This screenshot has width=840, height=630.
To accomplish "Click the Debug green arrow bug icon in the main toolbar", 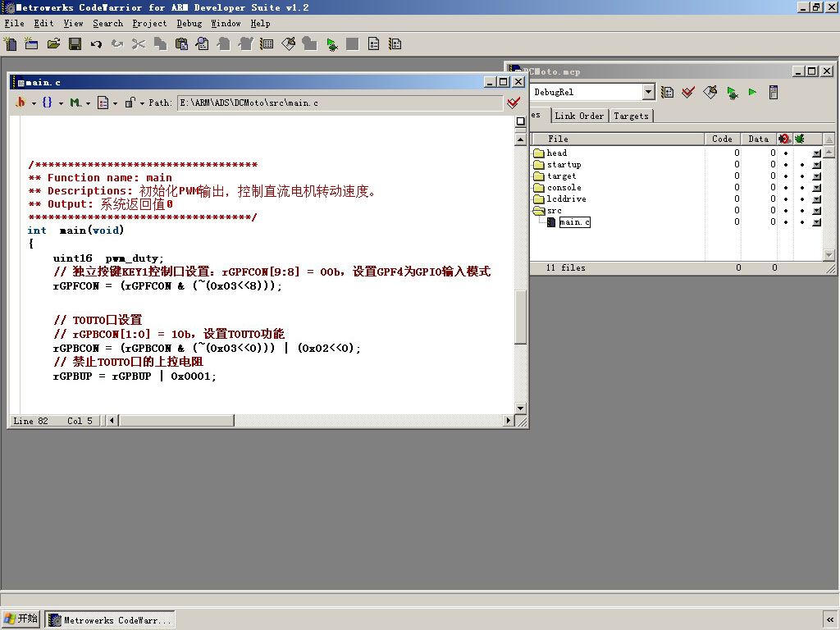I will click(x=331, y=44).
